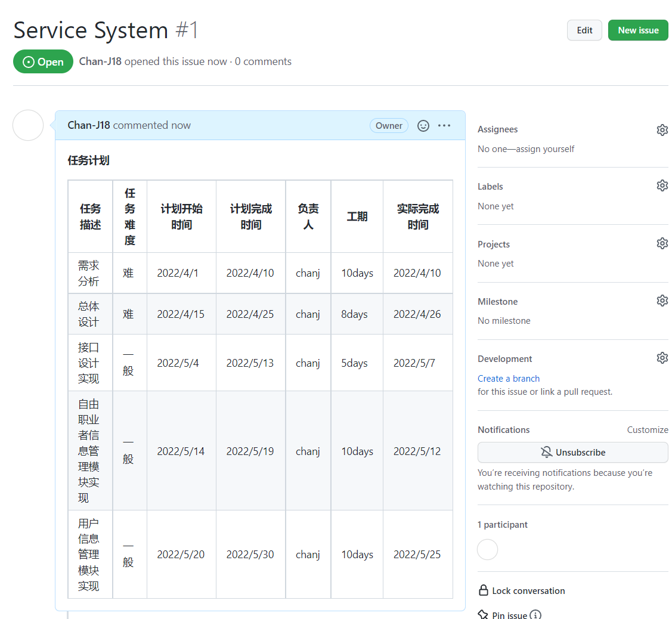Open the Assignees gear settings
This screenshot has width=672, height=619.
click(662, 130)
